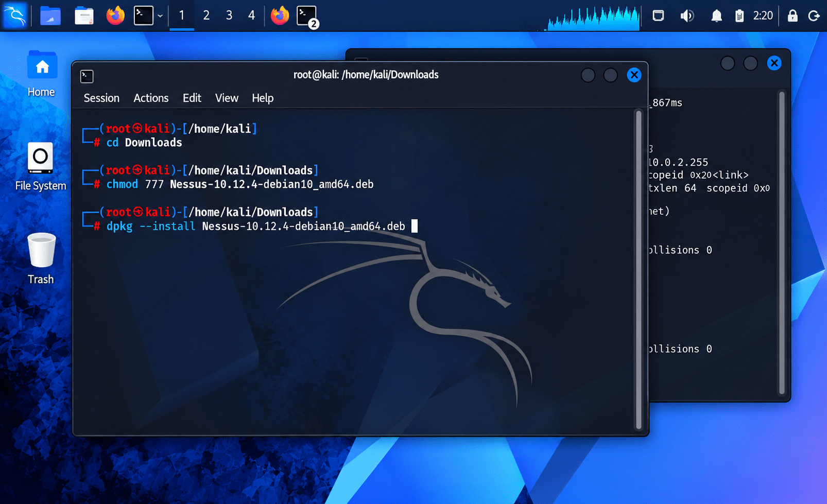Click the lock screen icon

click(792, 16)
